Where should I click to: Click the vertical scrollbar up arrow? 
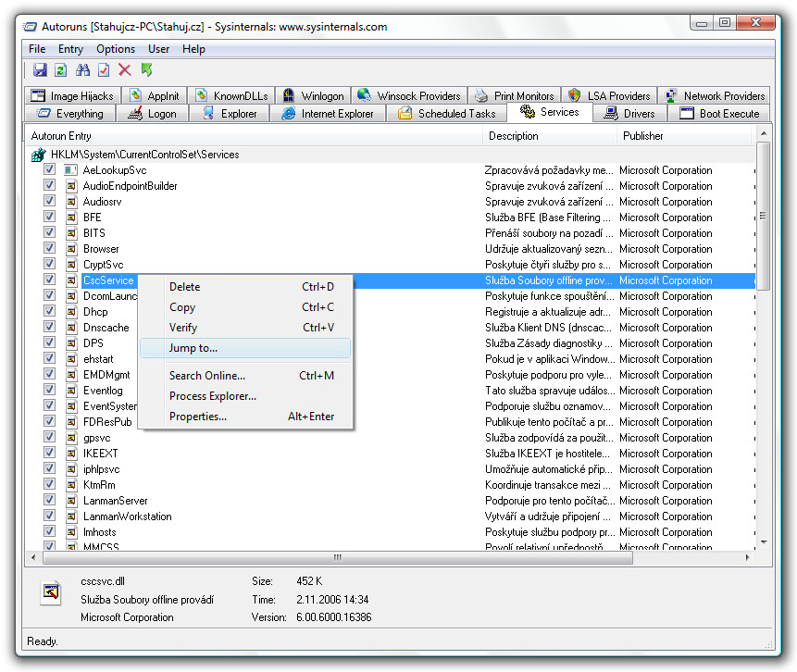coord(764,133)
